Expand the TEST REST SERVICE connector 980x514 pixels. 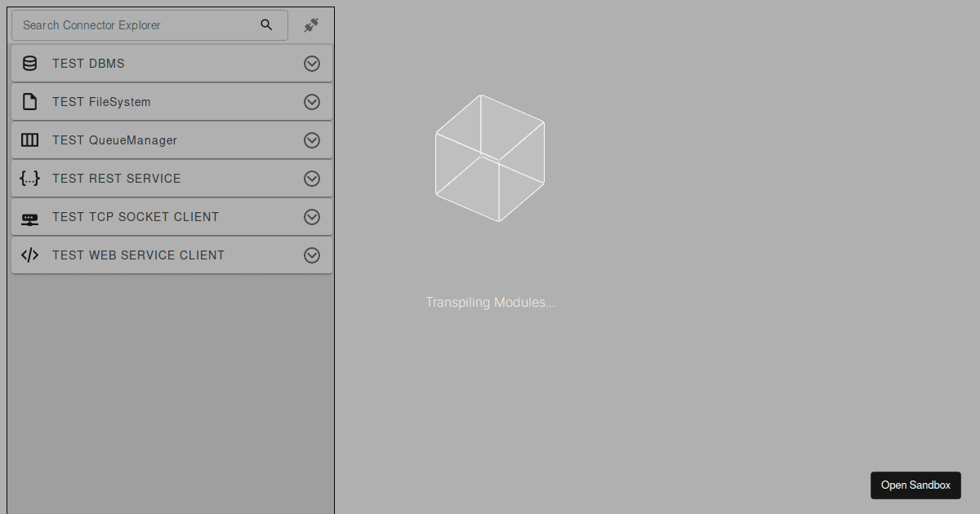312,178
